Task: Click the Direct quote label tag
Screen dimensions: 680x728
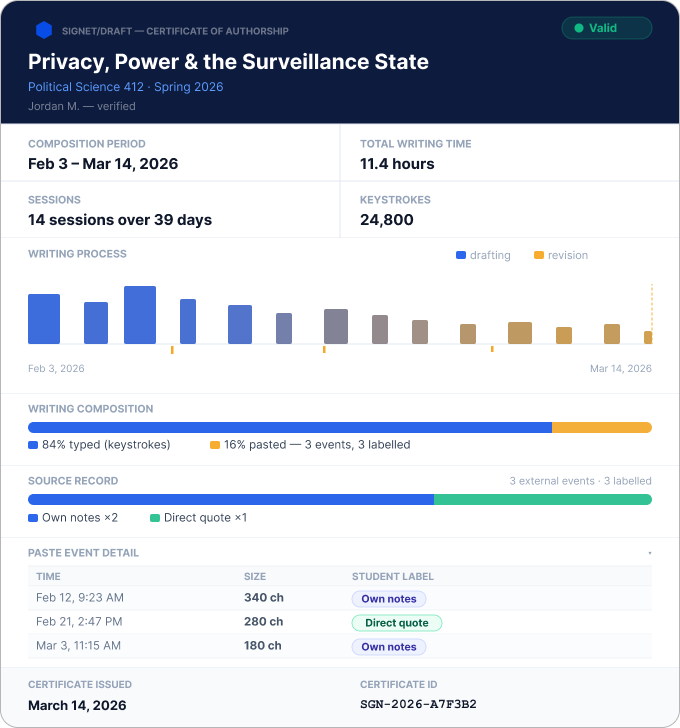Action: coord(397,623)
